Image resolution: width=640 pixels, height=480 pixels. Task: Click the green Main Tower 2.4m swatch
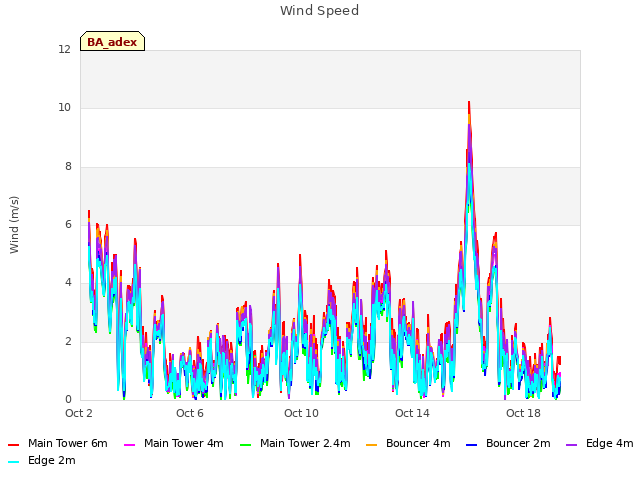click(x=246, y=444)
